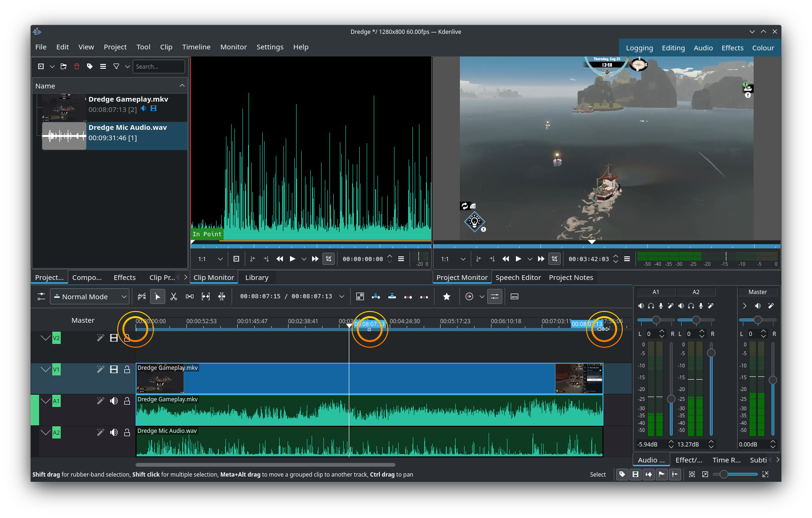This screenshot has width=812, height=518.
Task: Open the timecode format dropdown in the timeline toolbar
Action: (342, 296)
